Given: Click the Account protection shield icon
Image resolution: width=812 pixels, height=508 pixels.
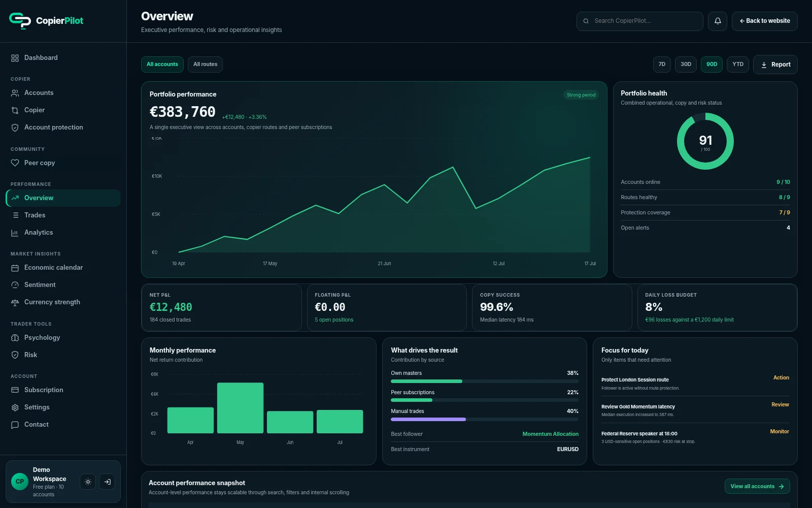Looking at the screenshot, I should (15, 128).
